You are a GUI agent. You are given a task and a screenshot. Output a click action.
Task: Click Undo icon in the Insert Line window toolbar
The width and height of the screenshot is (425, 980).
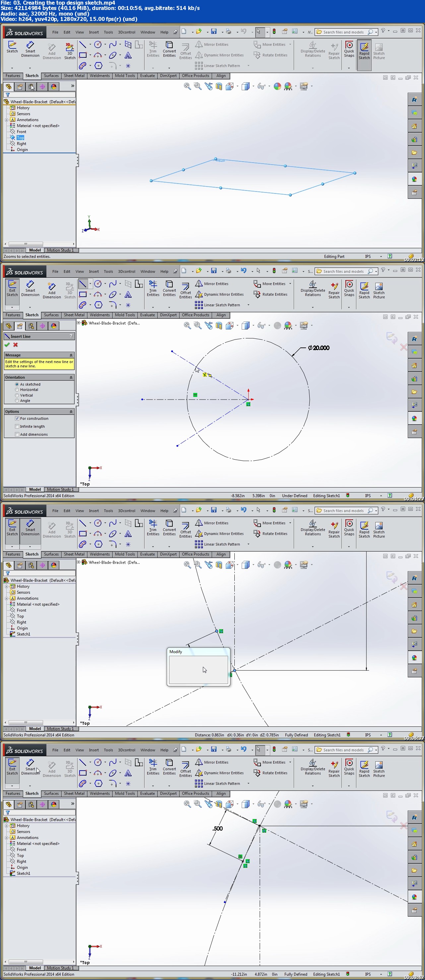point(243,270)
